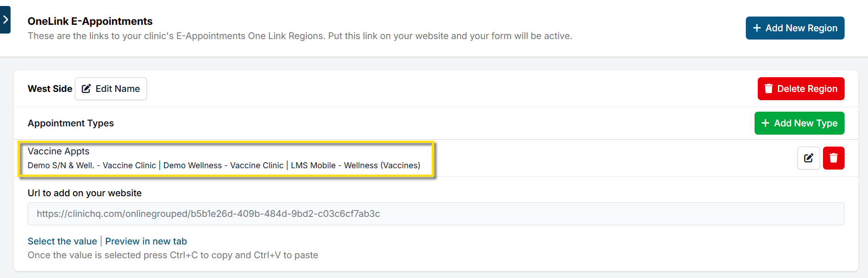868x278 pixels.
Task: Expand the collapsed sidebar chevron
Action: (x=5, y=20)
